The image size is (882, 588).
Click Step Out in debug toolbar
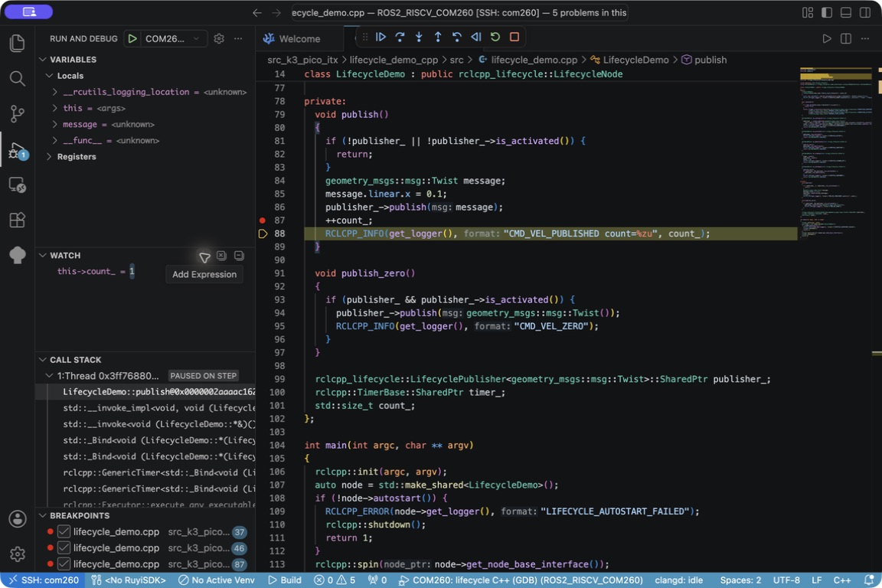coord(438,38)
